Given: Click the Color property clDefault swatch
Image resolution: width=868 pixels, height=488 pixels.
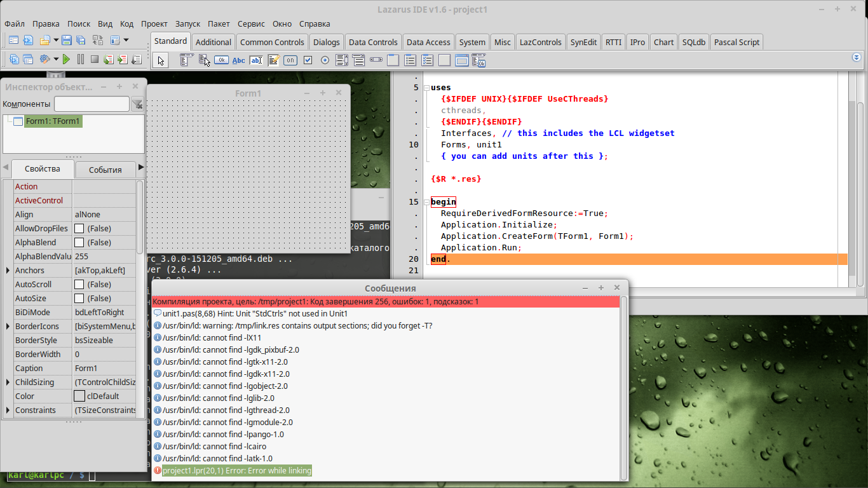Looking at the screenshot, I should (79, 396).
